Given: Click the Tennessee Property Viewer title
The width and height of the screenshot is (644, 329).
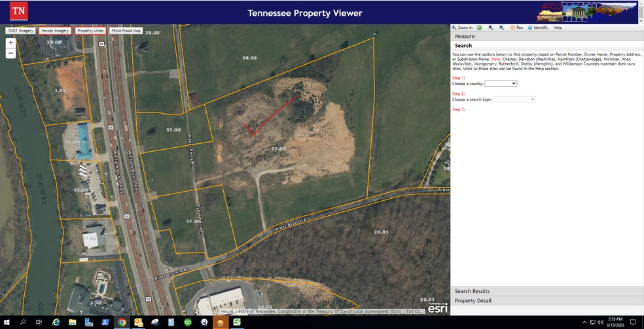Looking at the screenshot, I should click(305, 13).
